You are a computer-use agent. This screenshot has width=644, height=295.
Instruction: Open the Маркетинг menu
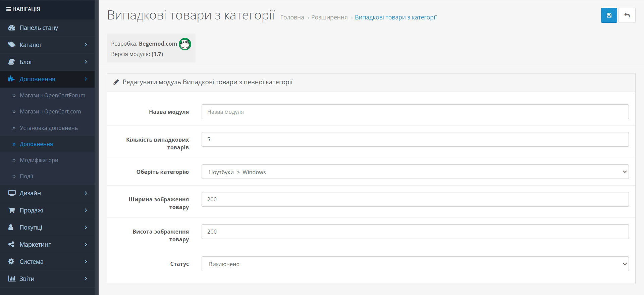coord(47,244)
